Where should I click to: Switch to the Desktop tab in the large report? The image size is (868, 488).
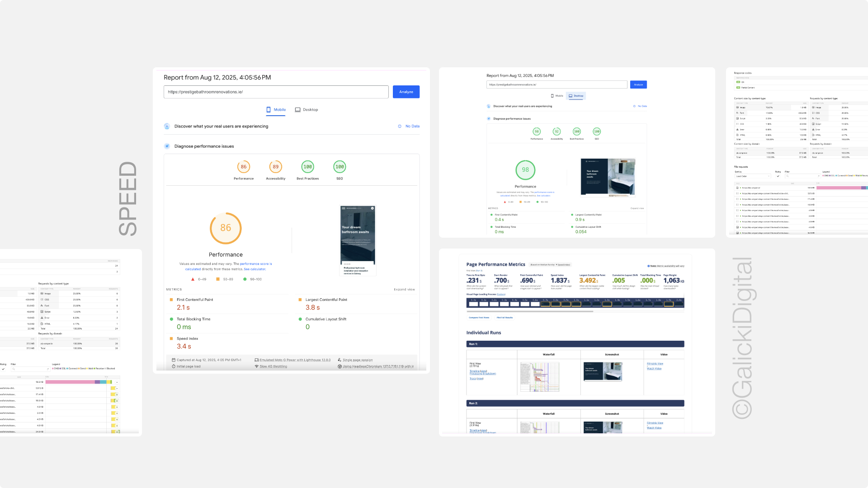pyautogui.click(x=307, y=110)
